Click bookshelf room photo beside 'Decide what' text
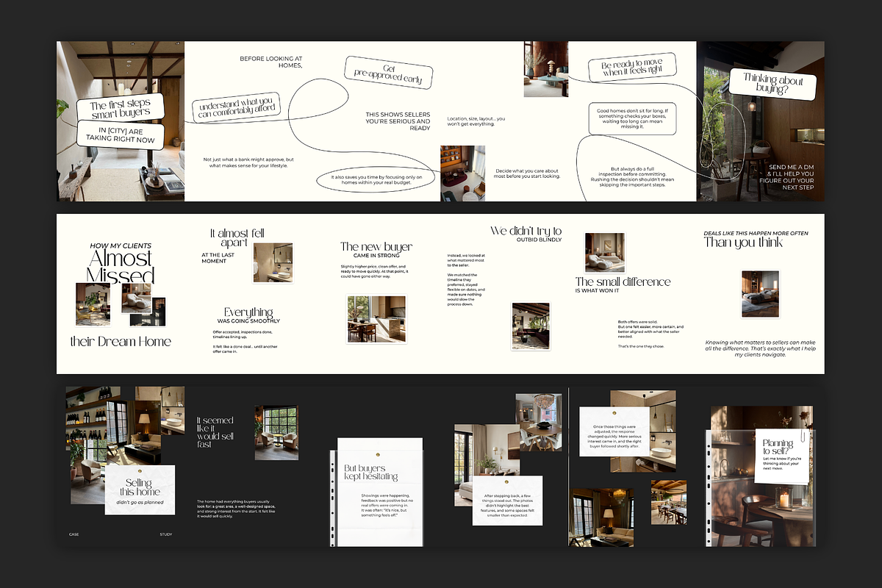 pyautogui.click(x=462, y=173)
